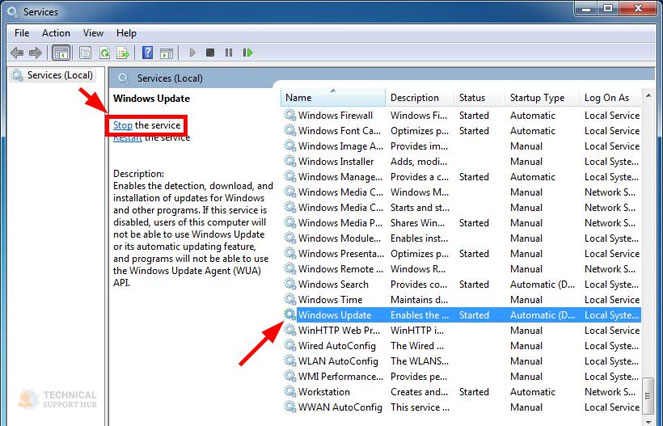This screenshot has width=663, height=426.
Task: Sort by the Log On As column header
Action: (611, 98)
